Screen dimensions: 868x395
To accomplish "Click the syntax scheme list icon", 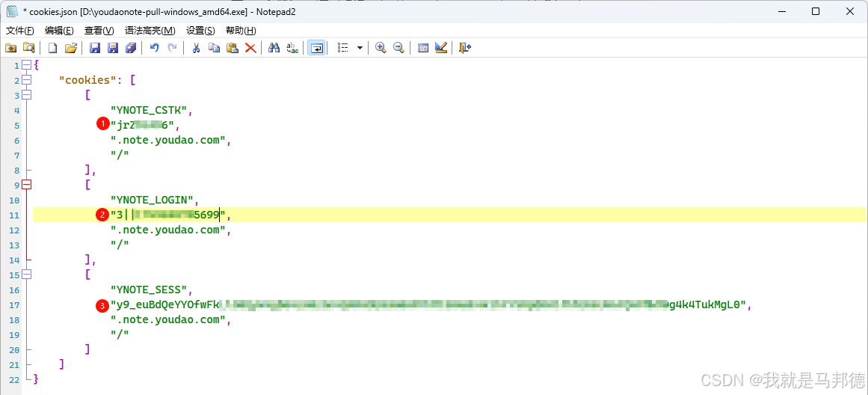I will pos(343,48).
